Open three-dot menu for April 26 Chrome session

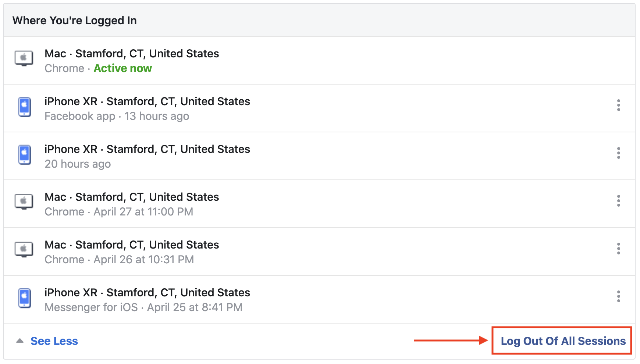tap(619, 249)
